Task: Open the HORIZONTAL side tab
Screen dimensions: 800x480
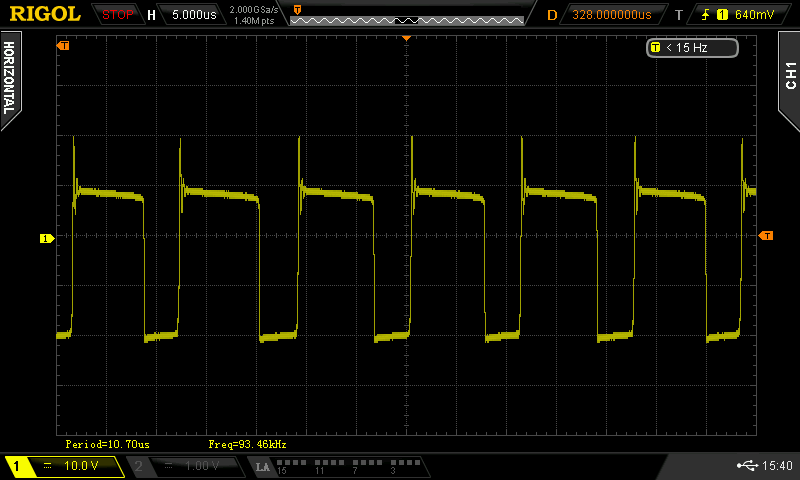Action: [x=9, y=78]
